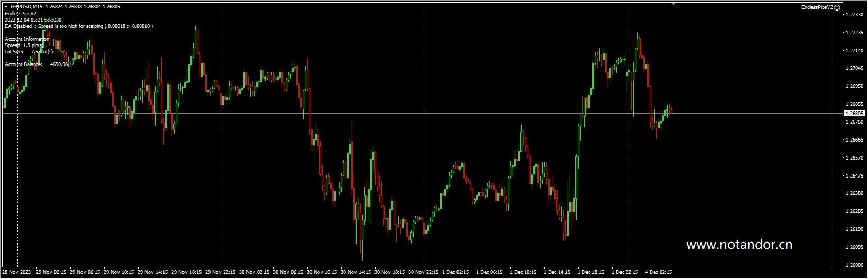The width and height of the screenshot is (868, 279).
Task: Click the 1.26000 price scale label
Action: coord(855,265)
